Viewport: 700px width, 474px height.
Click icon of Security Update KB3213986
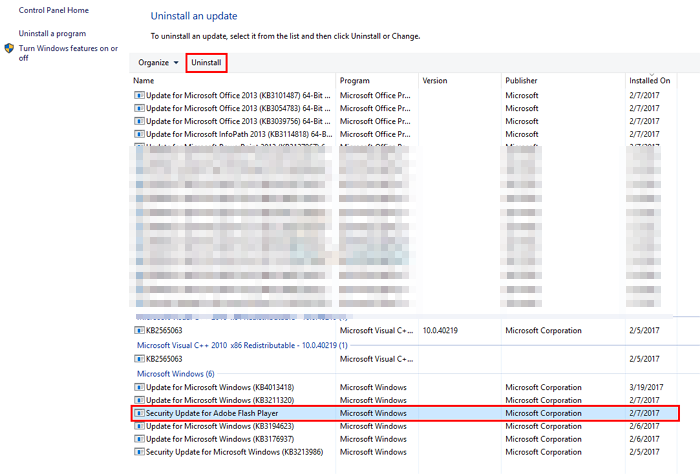139,451
